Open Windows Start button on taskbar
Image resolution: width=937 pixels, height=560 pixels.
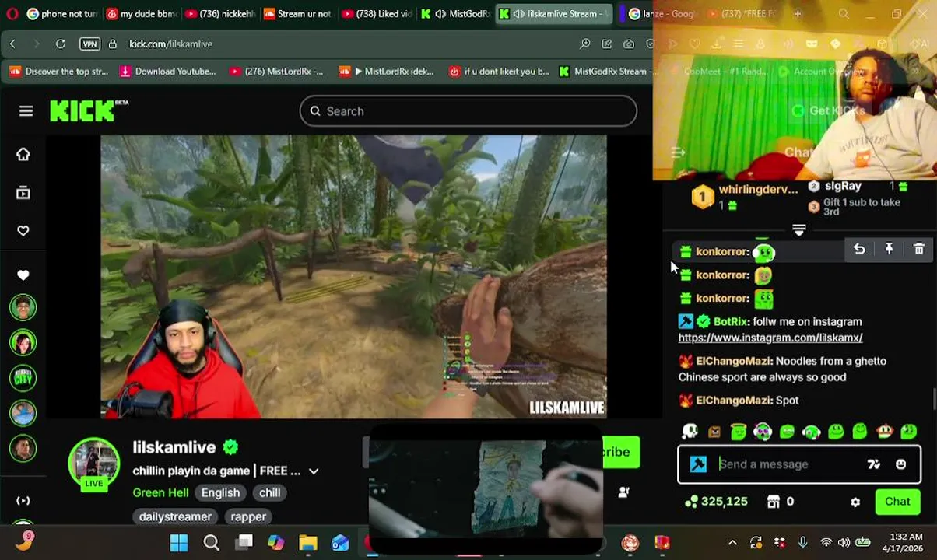(x=179, y=543)
